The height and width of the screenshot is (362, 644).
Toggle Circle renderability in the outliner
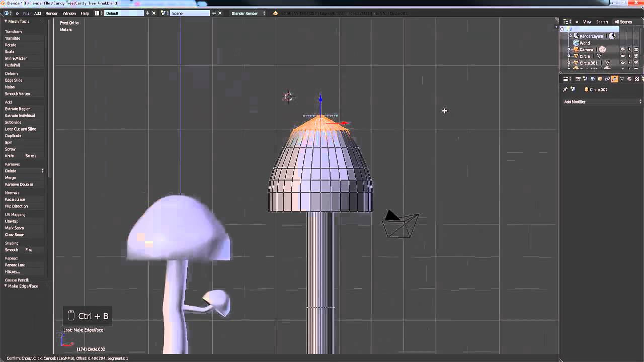pos(636,56)
